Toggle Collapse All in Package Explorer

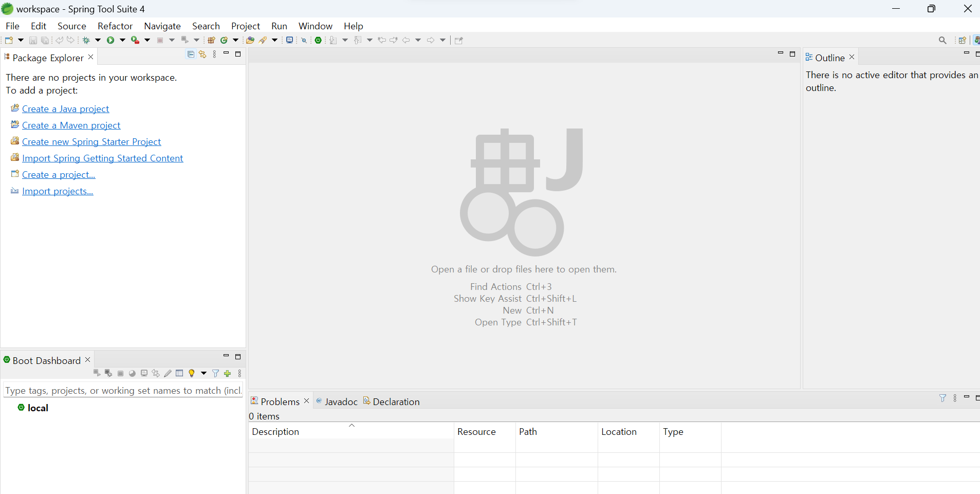coord(191,54)
